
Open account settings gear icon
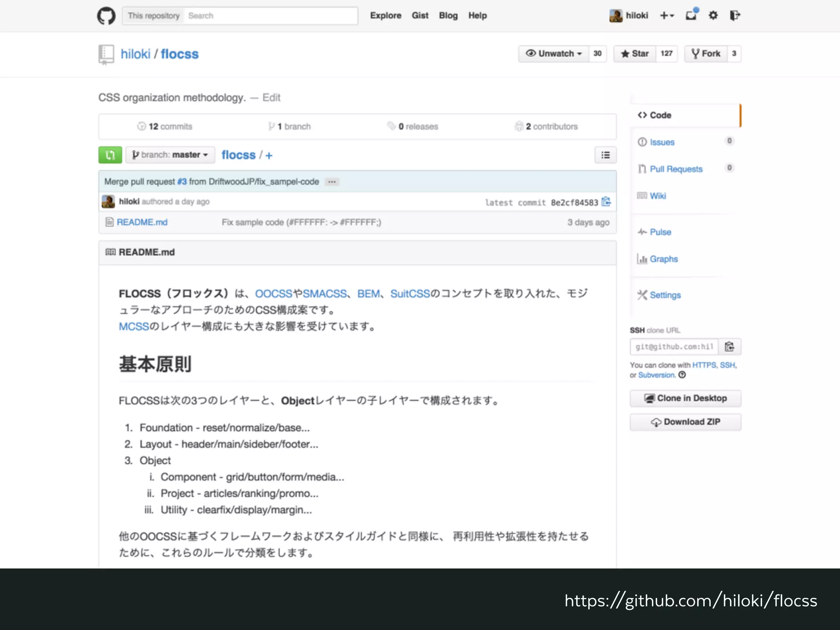tap(713, 15)
